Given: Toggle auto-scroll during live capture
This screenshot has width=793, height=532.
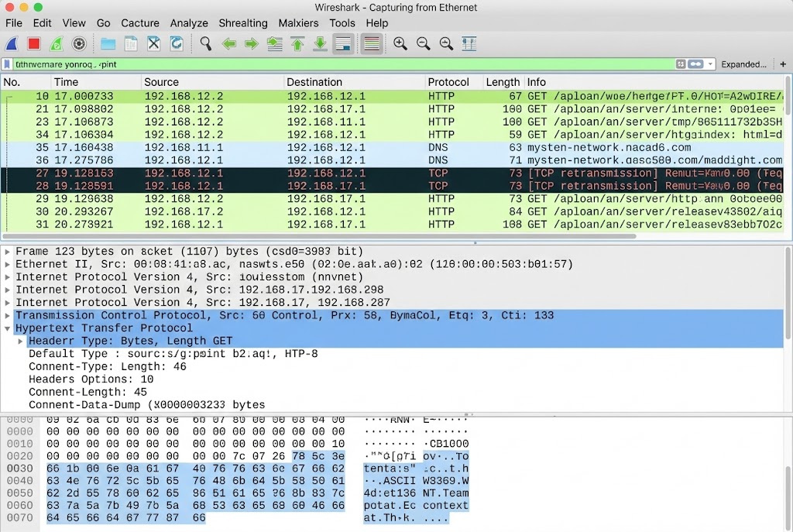Looking at the screenshot, I should (342, 43).
